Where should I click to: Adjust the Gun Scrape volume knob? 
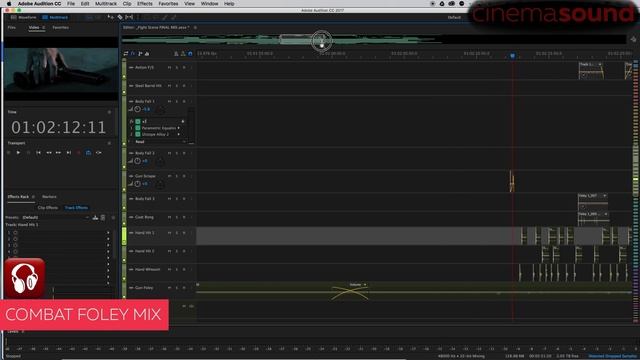tap(138, 184)
